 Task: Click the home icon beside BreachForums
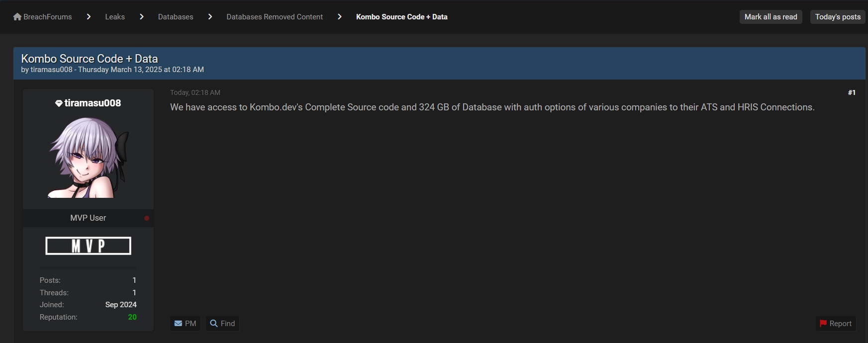click(17, 17)
